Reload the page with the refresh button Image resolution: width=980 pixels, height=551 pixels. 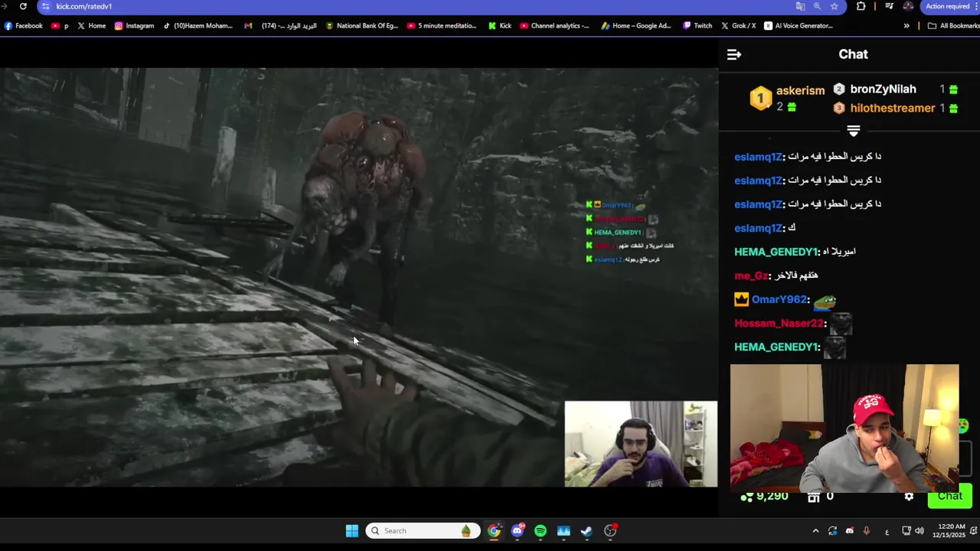(x=23, y=6)
